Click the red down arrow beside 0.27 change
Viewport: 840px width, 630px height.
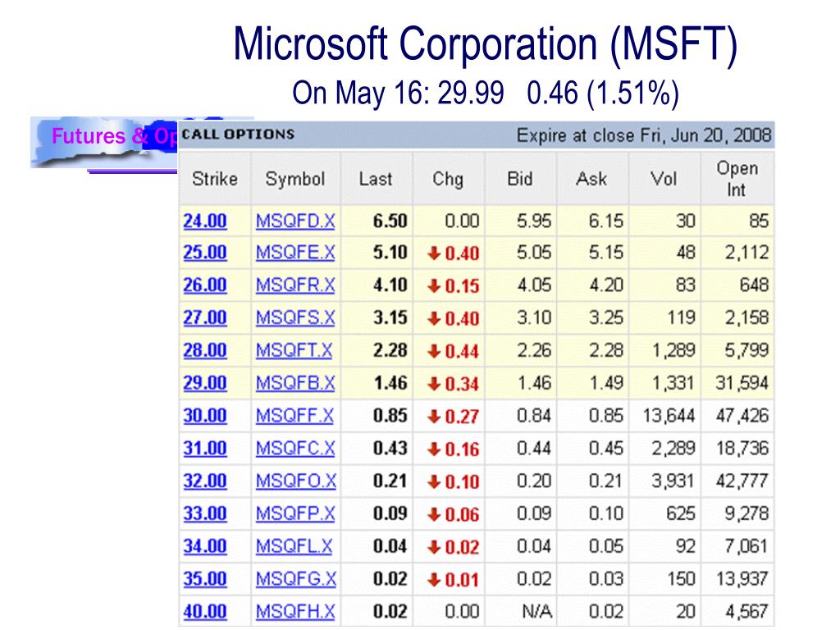pyautogui.click(x=434, y=417)
